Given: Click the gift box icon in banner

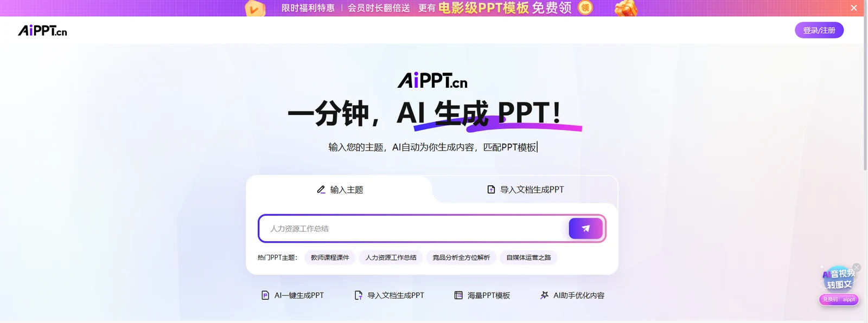Looking at the screenshot, I should [626, 8].
